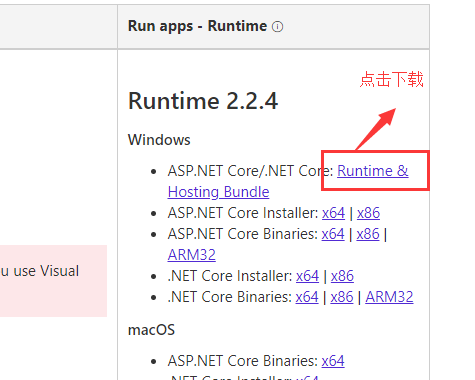Download Windows ASP.NET Core Binaries x64
The image size is (475, 380).
(333, 234)
